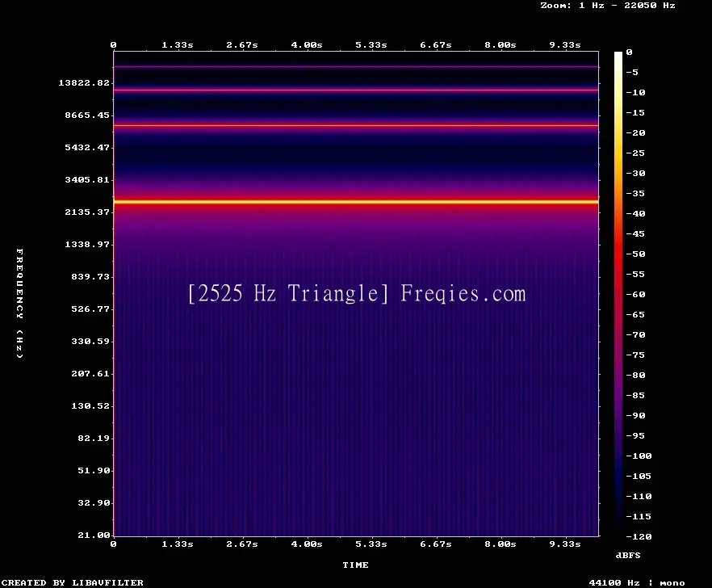Click the 'TIME' axis title
This screenshot has width=712, height=588.
(355, 565)
